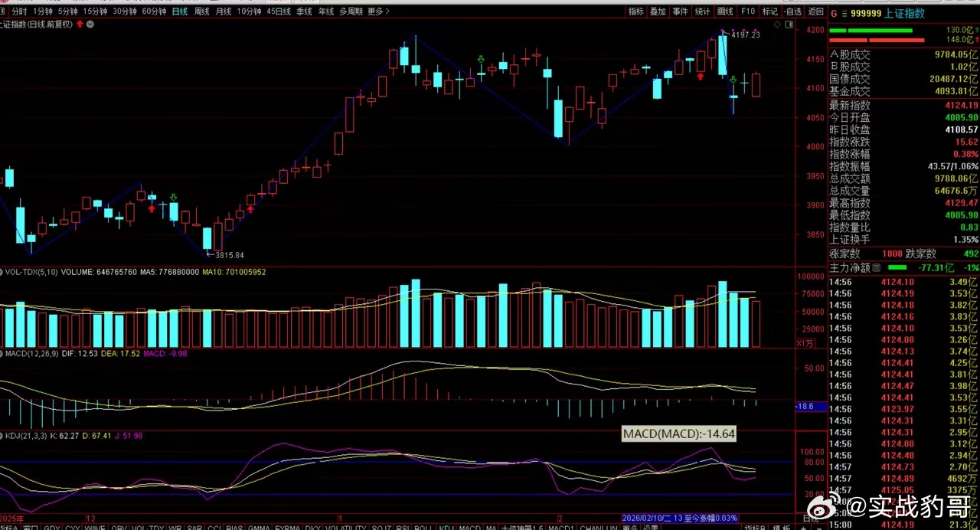The image size is (980, 530).
Task: Click the 上证换手 1.35% value
Action: [x=965, y=240]
